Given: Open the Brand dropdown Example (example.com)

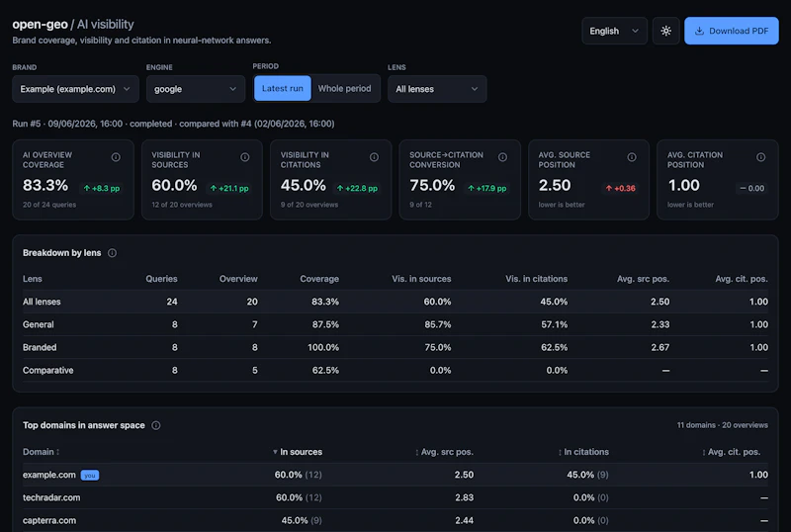Looking at the screenshot, I should click(x=76, y=89).
